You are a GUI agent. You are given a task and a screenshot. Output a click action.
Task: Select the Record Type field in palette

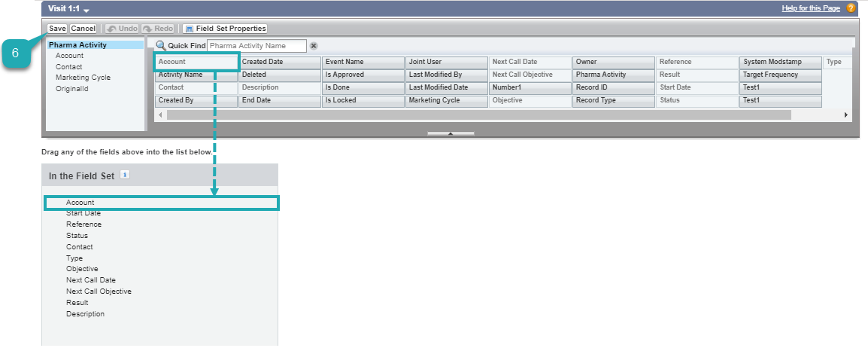tap(613, 101)
